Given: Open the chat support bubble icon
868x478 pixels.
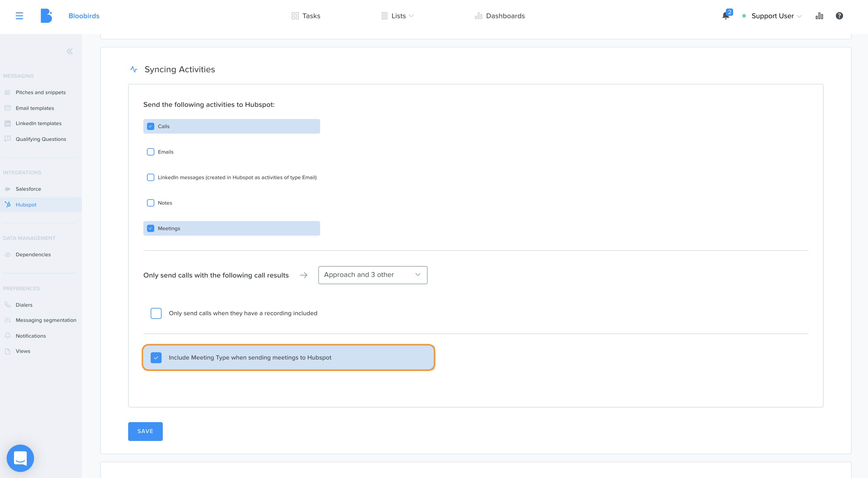Looking at the screenshot, I should click(20, 458).
